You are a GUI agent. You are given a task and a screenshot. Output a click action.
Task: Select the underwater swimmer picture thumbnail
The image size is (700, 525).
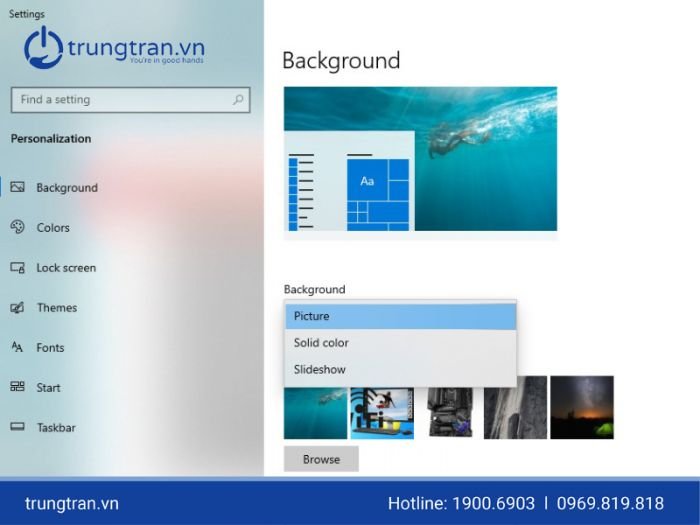point(315,413)
